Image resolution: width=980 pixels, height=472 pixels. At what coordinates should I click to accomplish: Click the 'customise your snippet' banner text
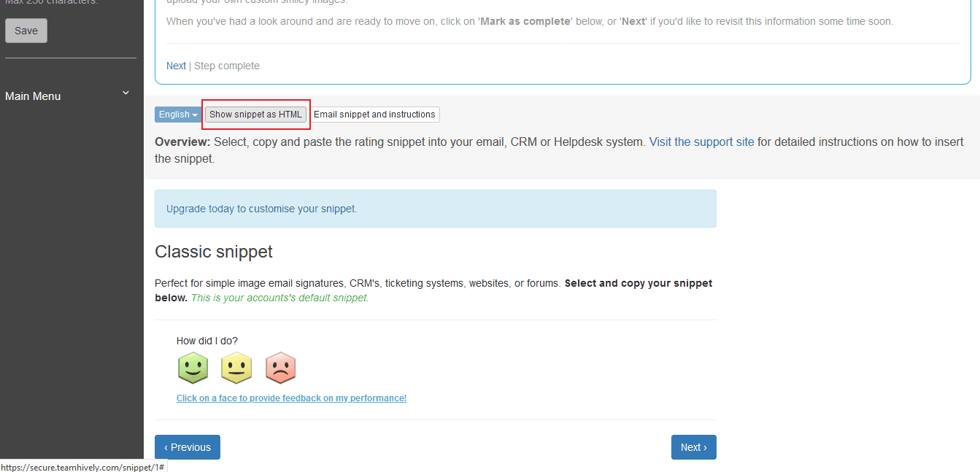coord(302,209)
